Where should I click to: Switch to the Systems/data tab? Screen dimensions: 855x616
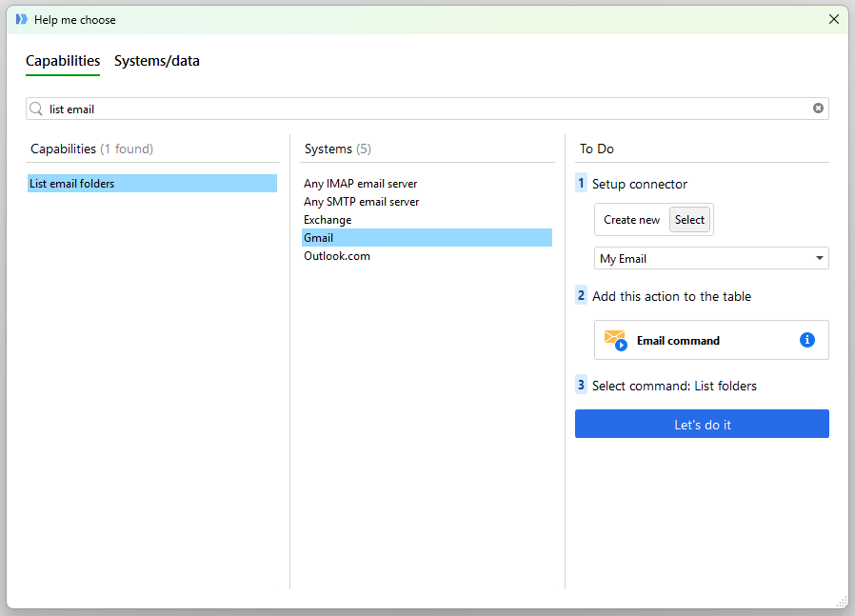tap(157, 61)
